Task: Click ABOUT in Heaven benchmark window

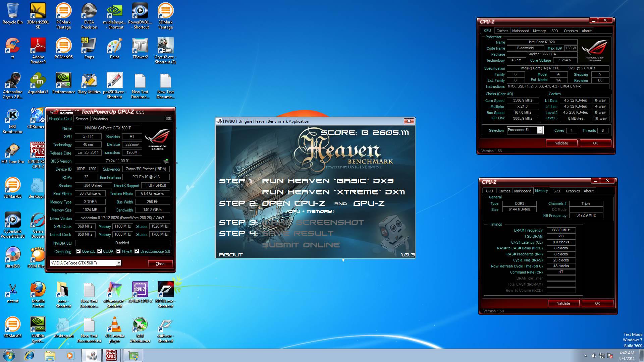Action: [x=231, y=255]
